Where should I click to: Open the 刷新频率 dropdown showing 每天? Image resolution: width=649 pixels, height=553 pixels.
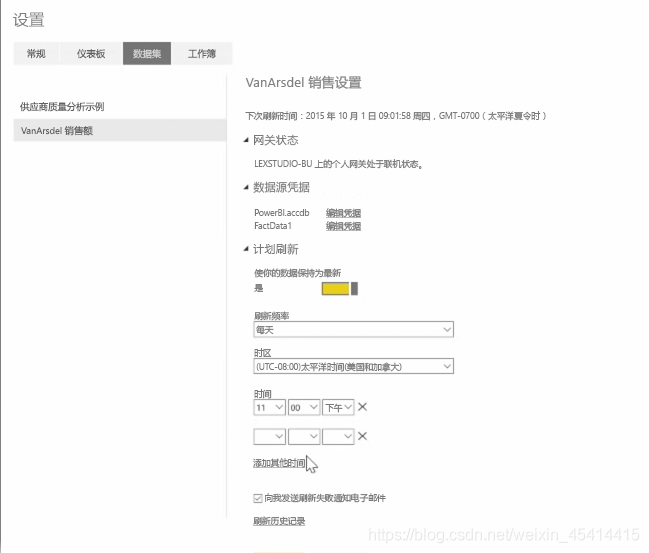tap(353, 329)
